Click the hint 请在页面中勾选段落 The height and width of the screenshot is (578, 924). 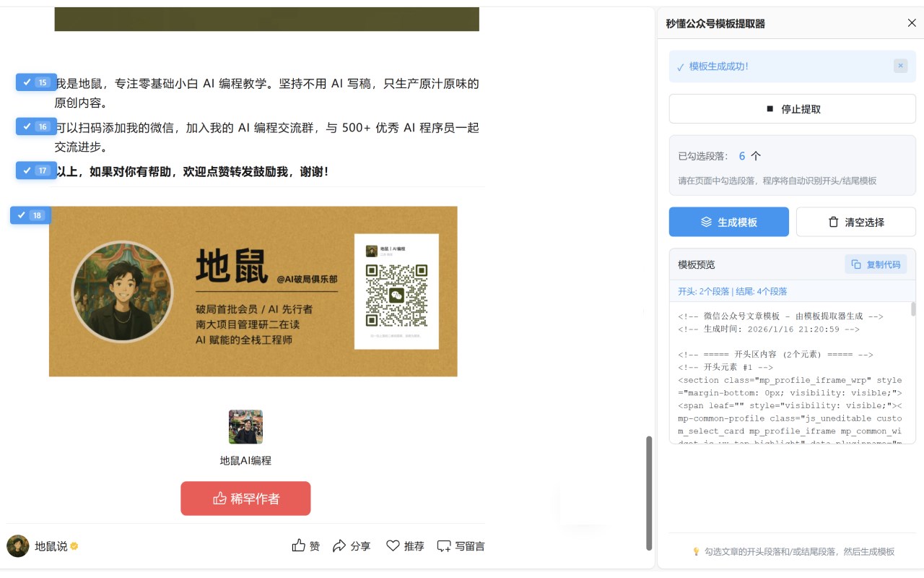(777, 181)
